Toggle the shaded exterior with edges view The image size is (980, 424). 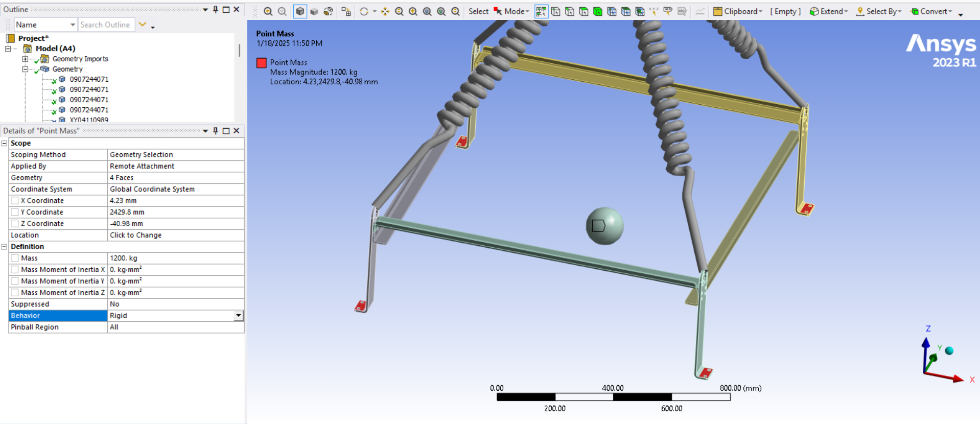(300, 11)
